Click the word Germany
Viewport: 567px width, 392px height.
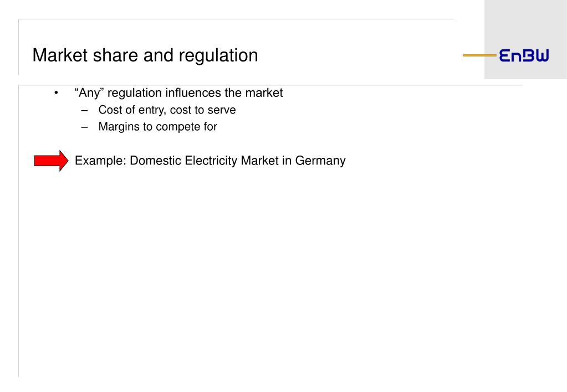coord(320,161)
